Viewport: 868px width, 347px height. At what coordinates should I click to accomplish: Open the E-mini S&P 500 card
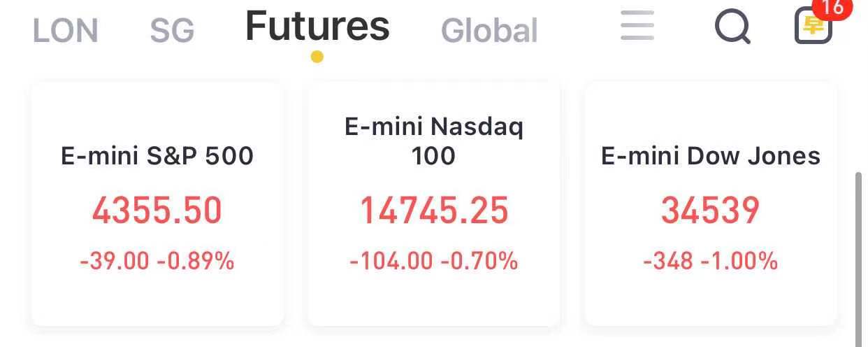point(157,204)
